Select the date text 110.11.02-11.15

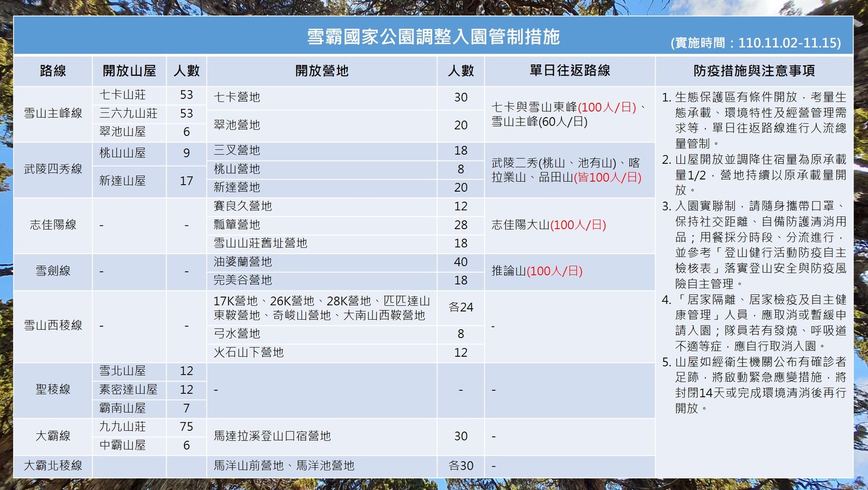click(788, 43)
